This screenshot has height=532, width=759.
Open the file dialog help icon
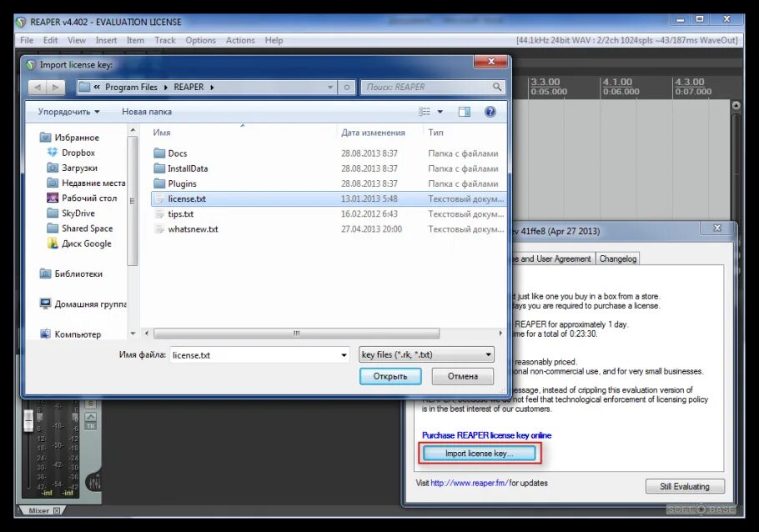click(490, 112)
